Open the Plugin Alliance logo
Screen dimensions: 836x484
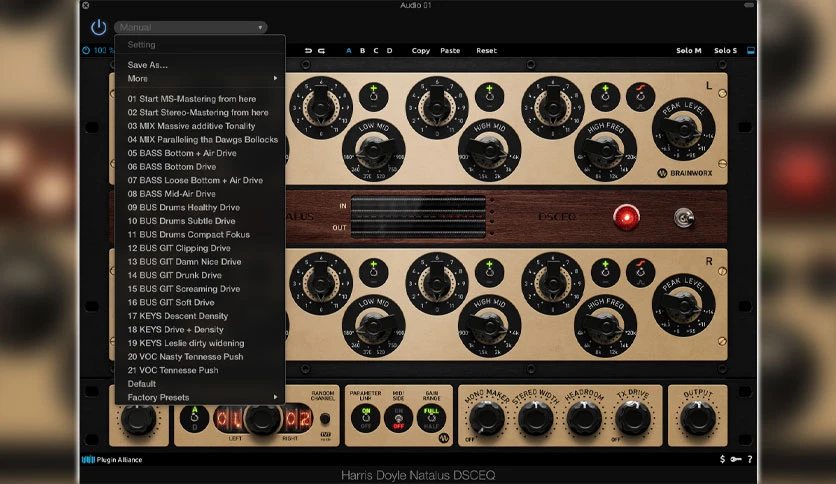pyautogui.click(x=112, y=459)
